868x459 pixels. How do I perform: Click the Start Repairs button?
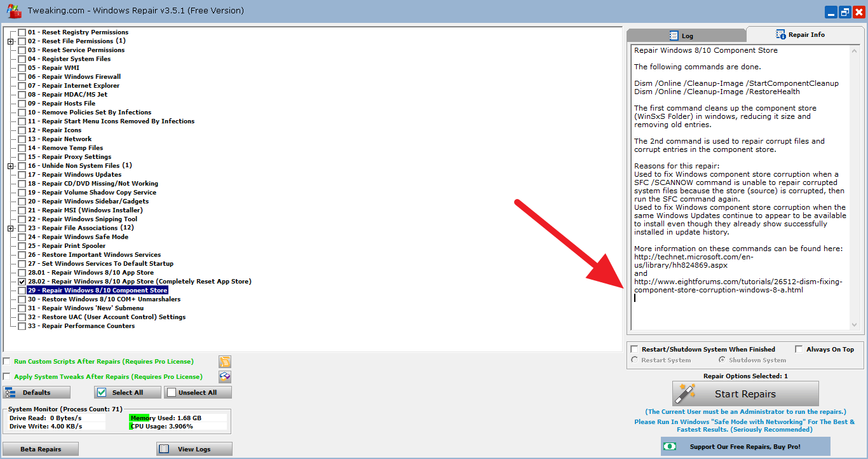(x=745, y=394)
